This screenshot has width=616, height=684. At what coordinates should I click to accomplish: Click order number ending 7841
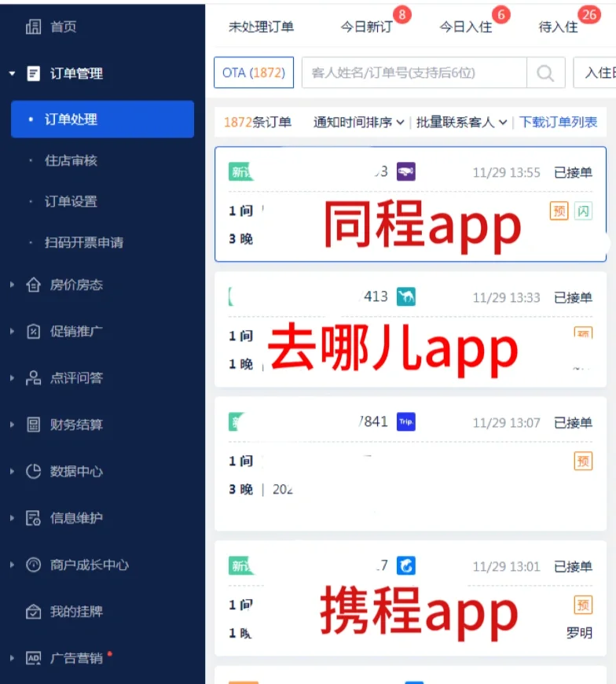373,422
